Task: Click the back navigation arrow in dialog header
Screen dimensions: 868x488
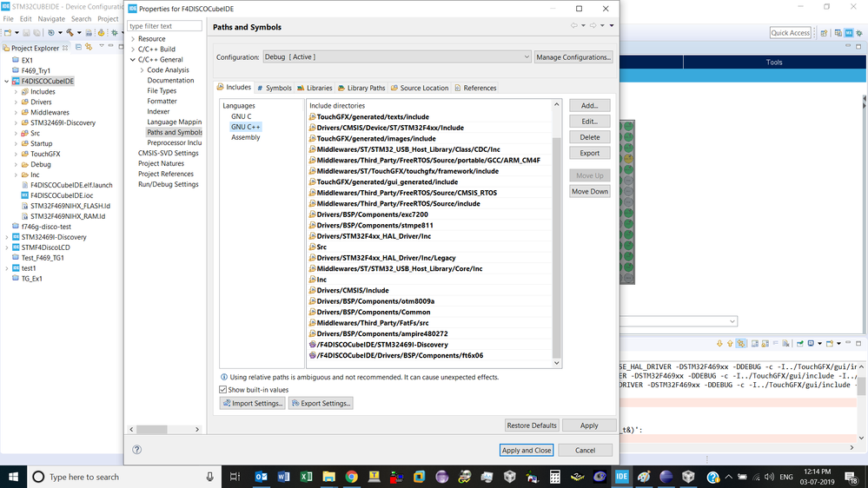Action: click(x=574, y=25)
